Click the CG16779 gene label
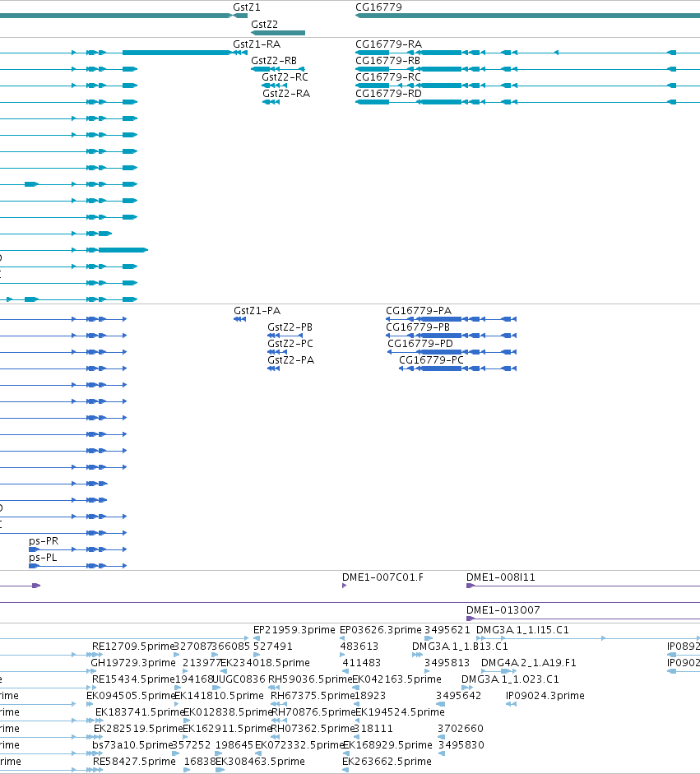This screenshot has width=700, height=774. (x=378, y=7)
